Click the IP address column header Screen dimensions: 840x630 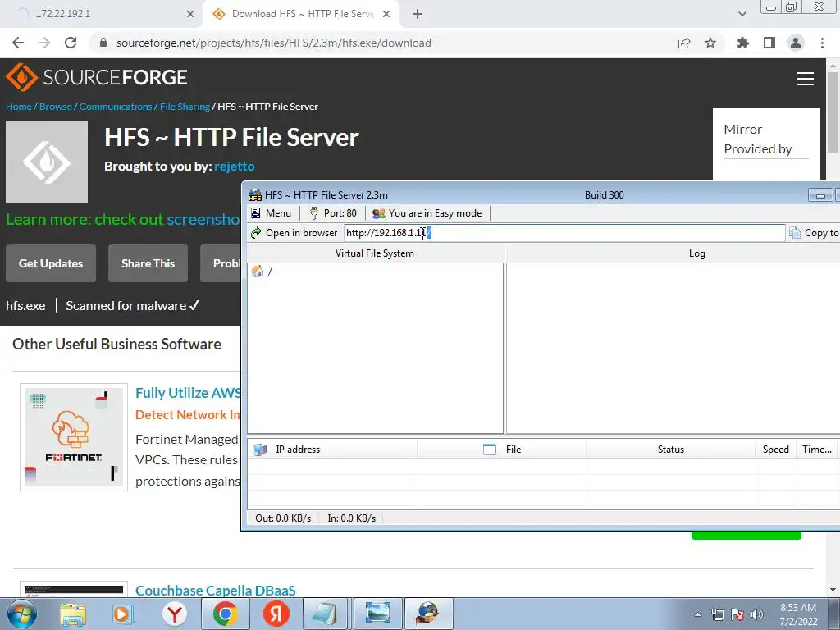pos(332,450)
